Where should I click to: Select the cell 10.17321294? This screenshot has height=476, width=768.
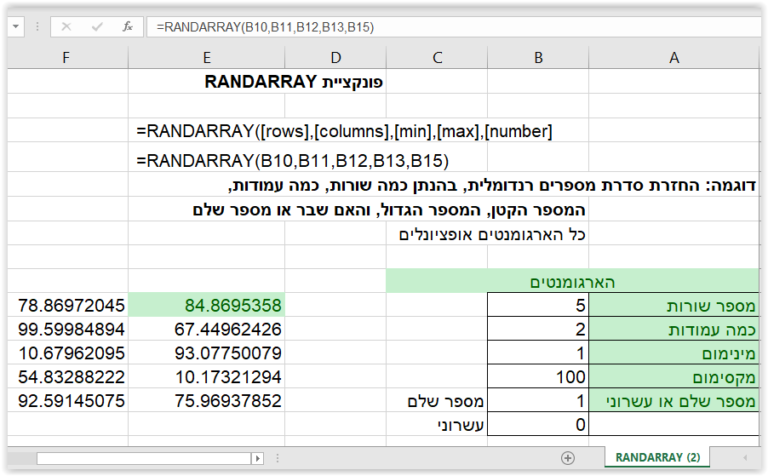click(x=207, y=377)
